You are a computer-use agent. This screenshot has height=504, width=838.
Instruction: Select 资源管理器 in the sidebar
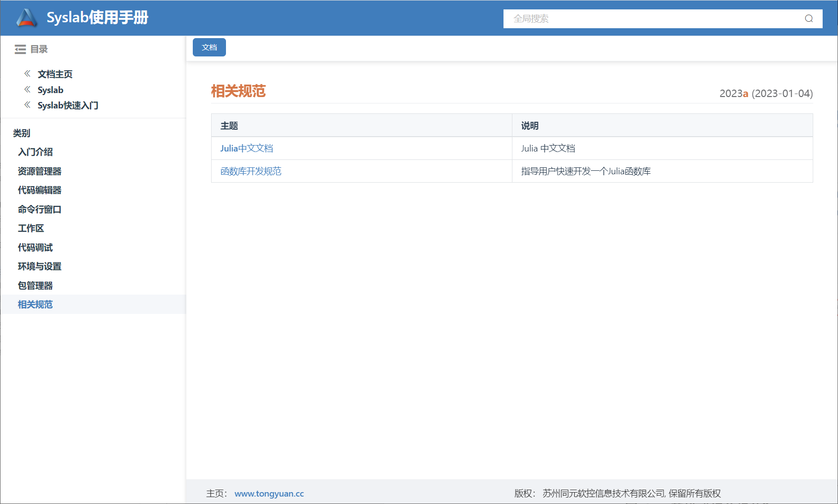coord(40,171)
